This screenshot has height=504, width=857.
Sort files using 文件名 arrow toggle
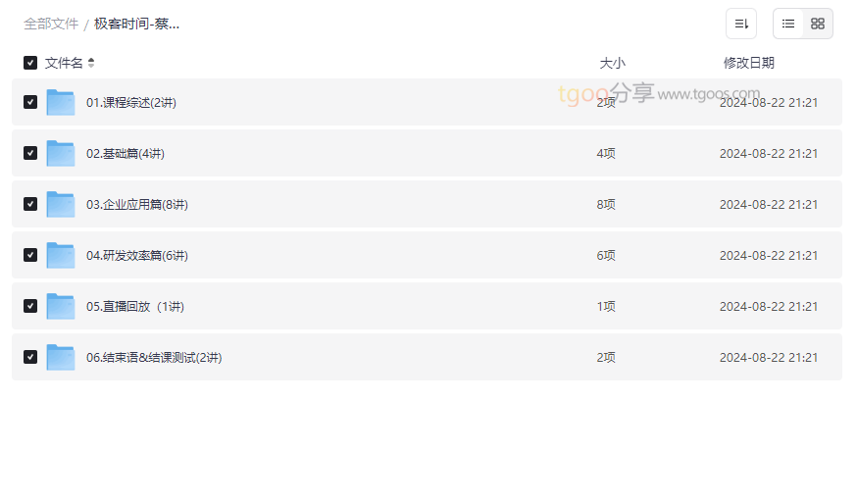[91, 63]
